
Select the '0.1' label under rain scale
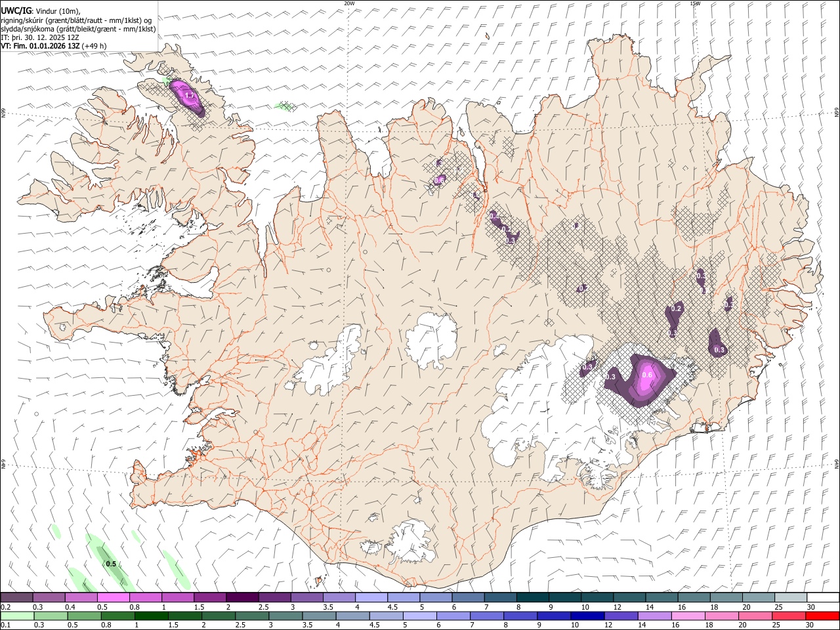pyautogui.click(x=5, y=625)
